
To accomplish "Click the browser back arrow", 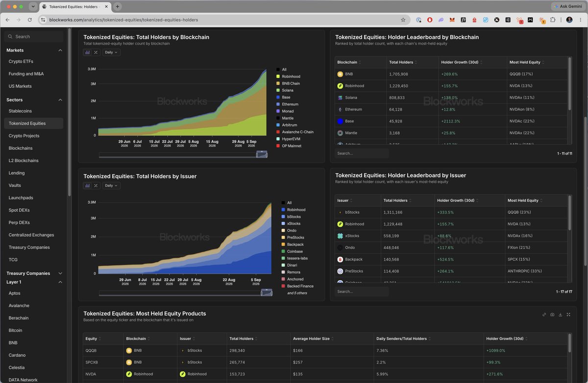I will point(8,20).
